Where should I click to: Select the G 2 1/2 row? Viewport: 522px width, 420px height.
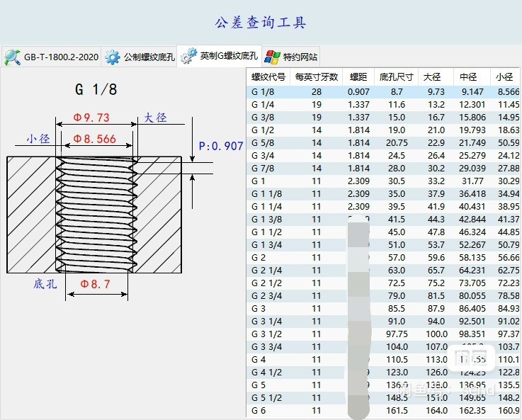[x=383, y=283]
